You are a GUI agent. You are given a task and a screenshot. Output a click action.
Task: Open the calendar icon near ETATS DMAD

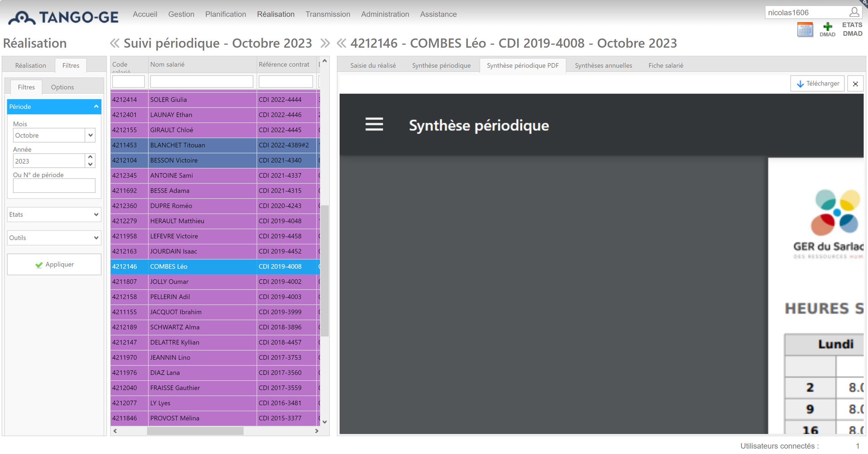click(x=805, y=30)
